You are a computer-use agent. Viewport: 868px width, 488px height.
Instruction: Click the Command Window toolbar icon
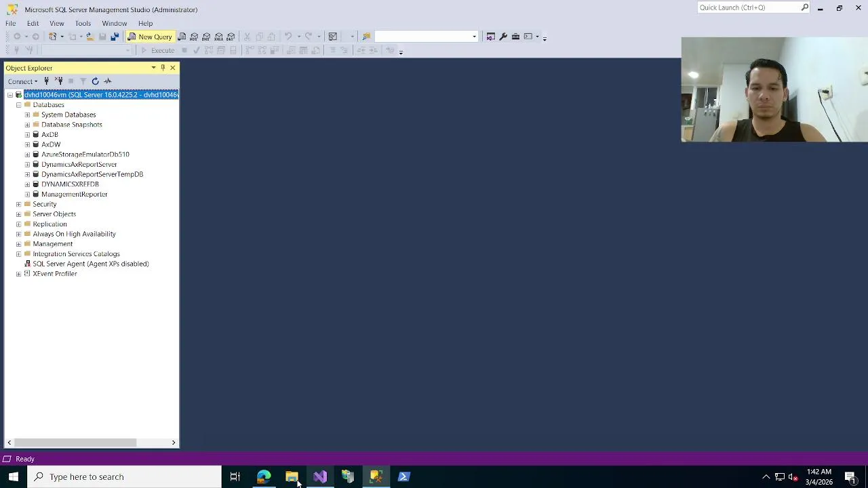click(528, 37)
